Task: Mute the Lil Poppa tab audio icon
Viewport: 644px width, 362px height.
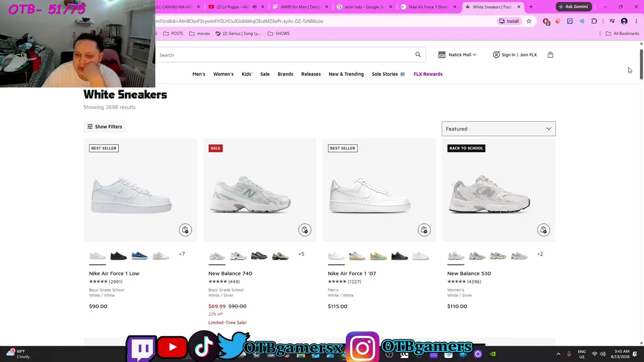Action: [x=255, y=7]
